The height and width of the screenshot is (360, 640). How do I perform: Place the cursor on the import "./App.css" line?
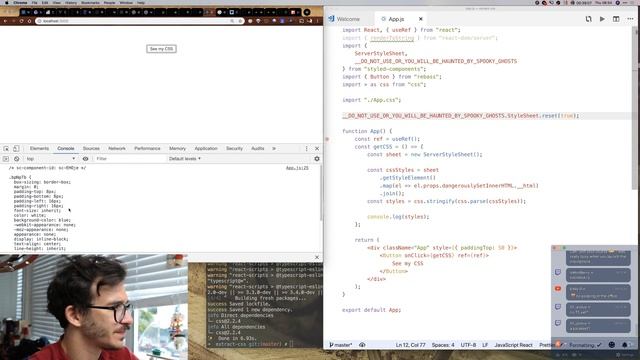click(x=371, y=100)
